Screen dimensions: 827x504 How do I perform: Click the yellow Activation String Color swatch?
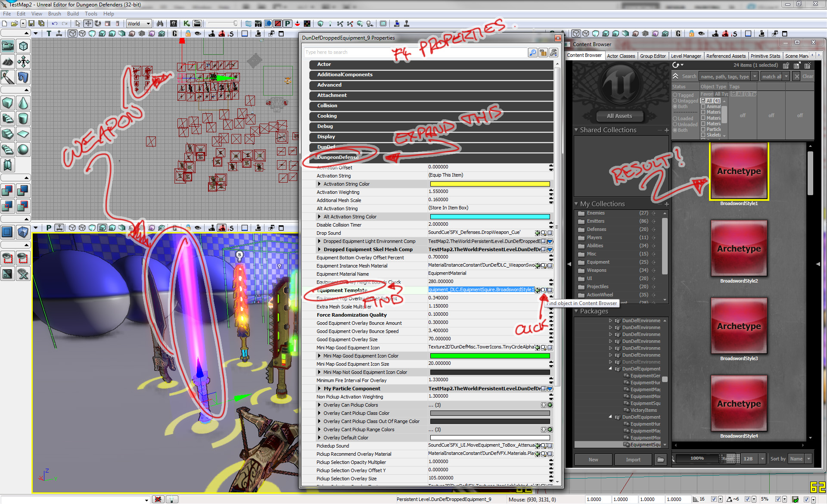click(490, 184)
